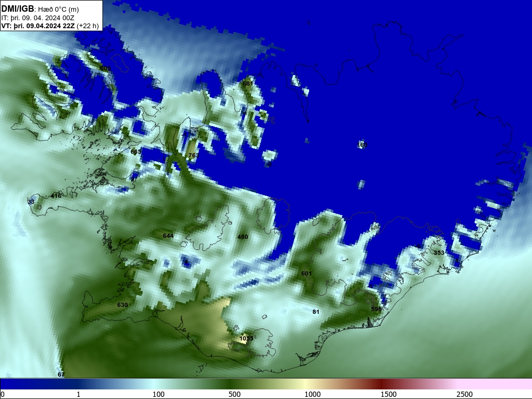The height and width of the screenshot is (399, 532).
Task: Click the map value label 67
Action: (x=61, y=375)
